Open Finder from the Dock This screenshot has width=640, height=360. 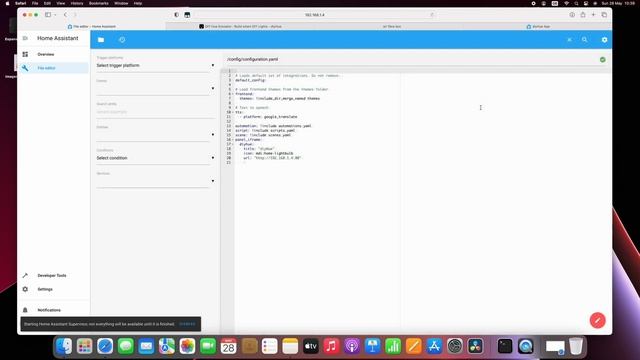coord(64,347)
